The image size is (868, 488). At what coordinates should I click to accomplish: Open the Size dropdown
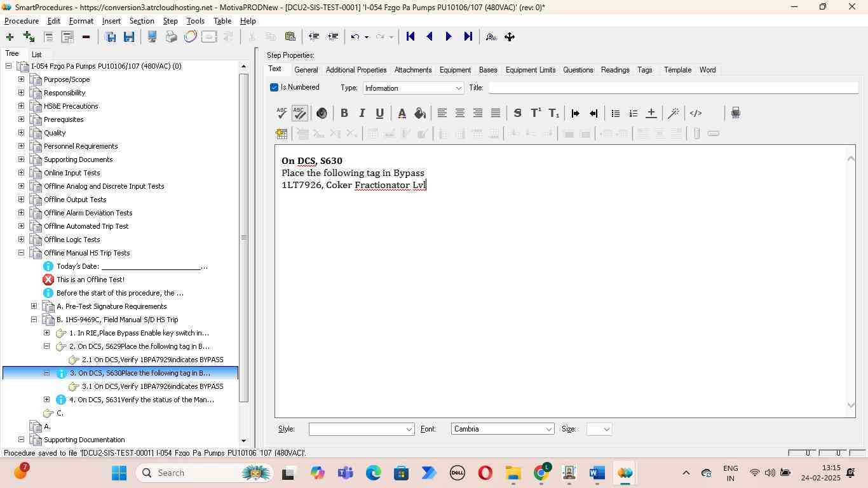click(600, 429)
